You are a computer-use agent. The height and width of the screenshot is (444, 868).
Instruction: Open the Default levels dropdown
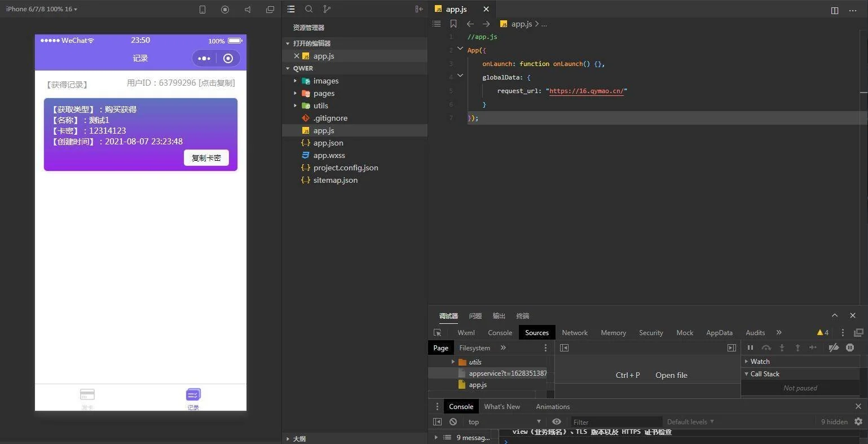pos(690,421)
